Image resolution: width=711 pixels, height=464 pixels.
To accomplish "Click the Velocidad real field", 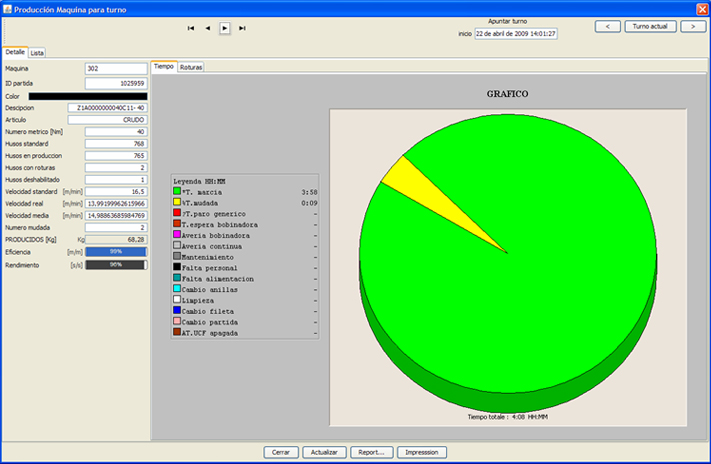I will (116, 204).
